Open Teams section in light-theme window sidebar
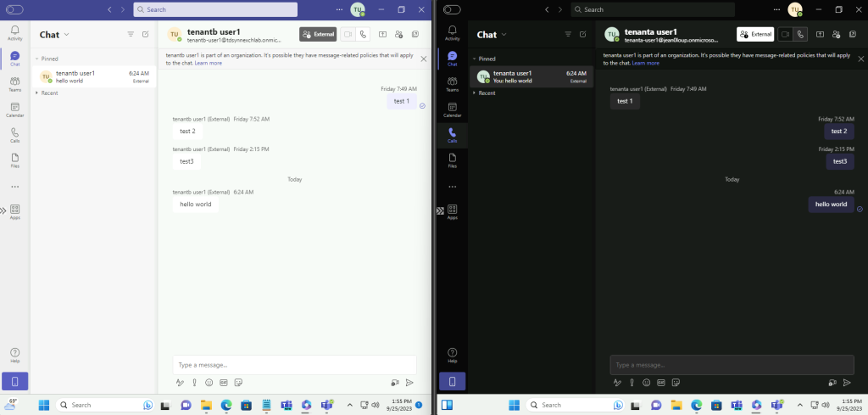The width and height of the screenshot is (868, 415). point(15,84)
